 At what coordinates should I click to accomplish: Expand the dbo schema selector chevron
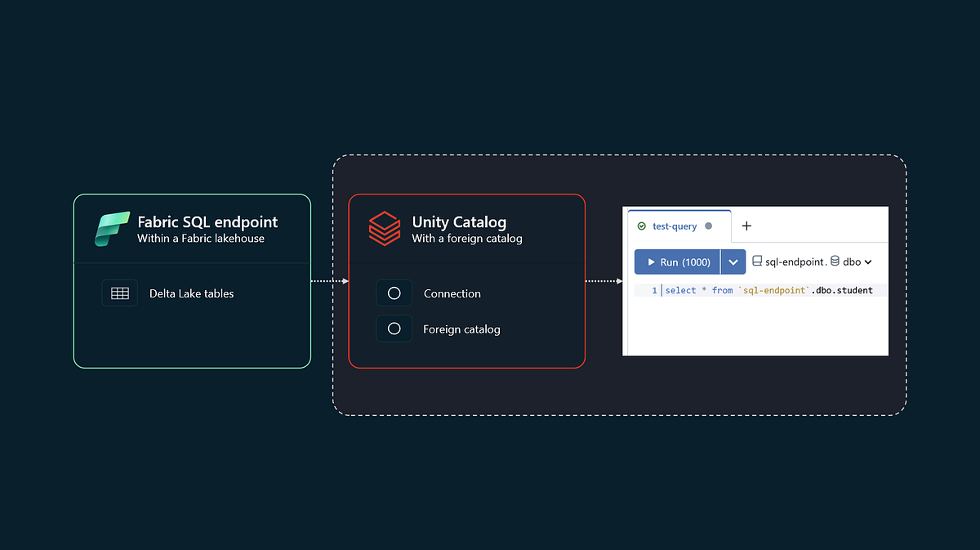(868, 262)
